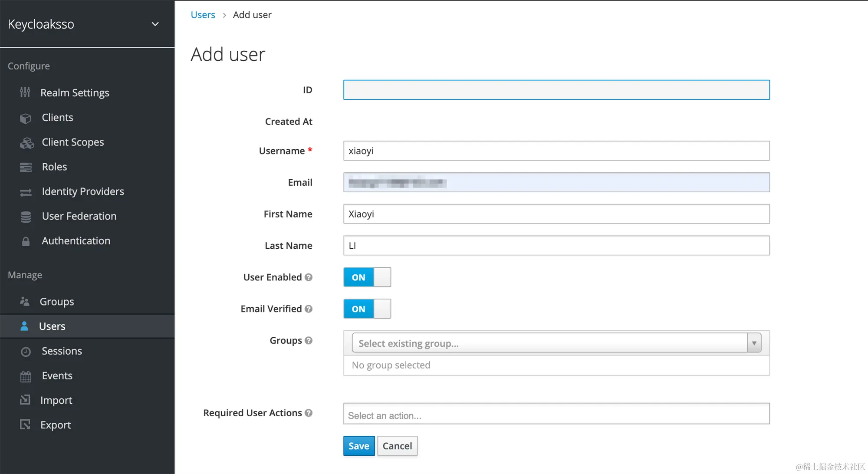Toggle the User Enabled switch
The height and width of the screenshot is (474, 868).
367,277
